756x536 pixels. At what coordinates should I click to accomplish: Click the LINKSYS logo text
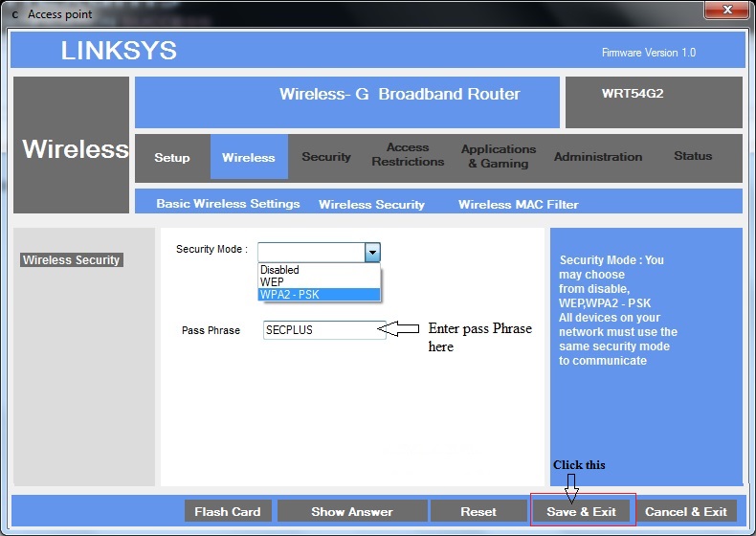[x=119, y=50]
